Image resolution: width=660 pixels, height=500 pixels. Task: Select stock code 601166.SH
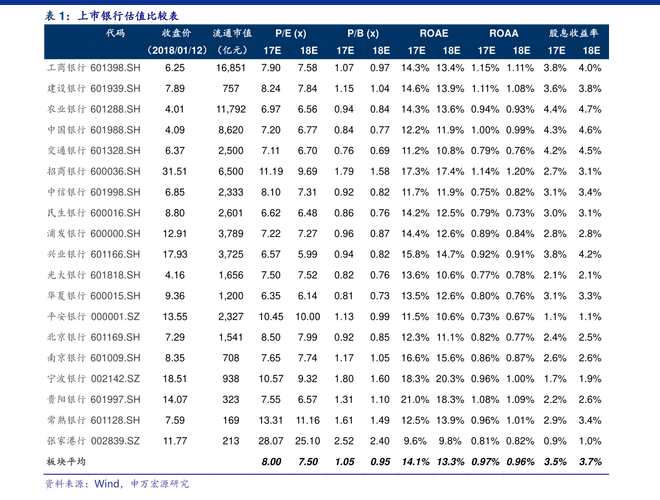click(x=115, y=255)
